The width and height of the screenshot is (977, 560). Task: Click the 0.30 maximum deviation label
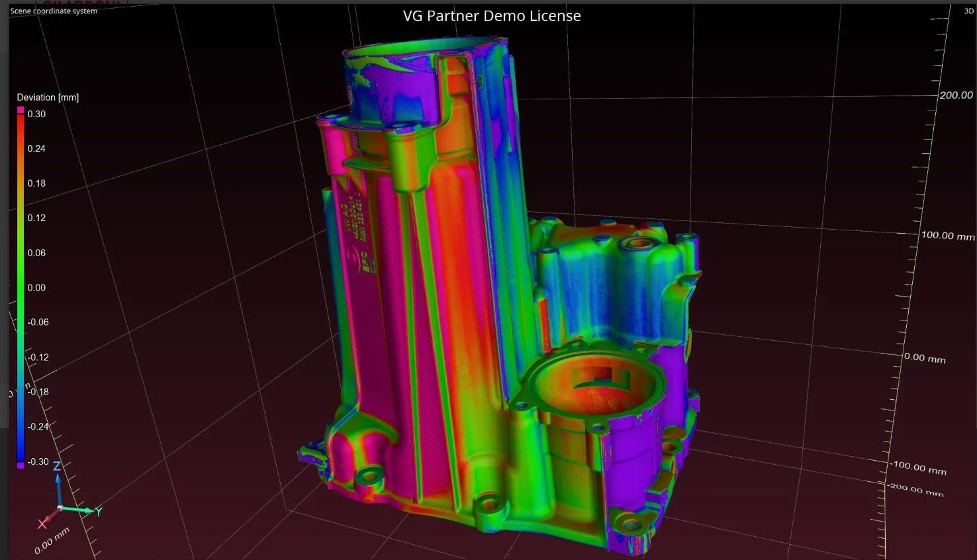coord(36,114)
